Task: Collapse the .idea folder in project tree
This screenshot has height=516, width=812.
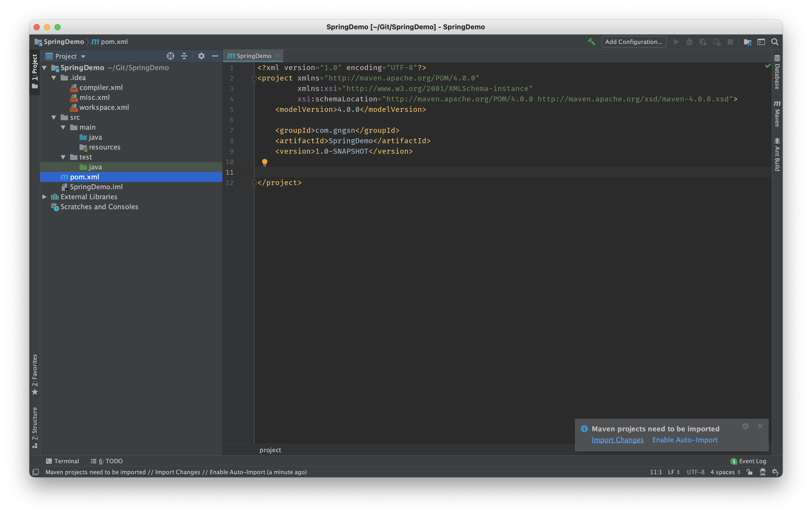Action: coord(54,78)
